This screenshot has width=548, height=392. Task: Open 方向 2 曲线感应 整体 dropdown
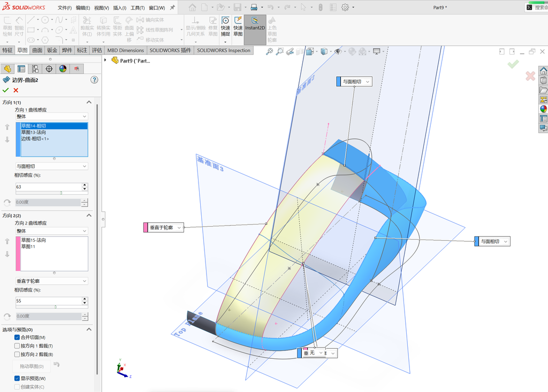pos(52,231)
